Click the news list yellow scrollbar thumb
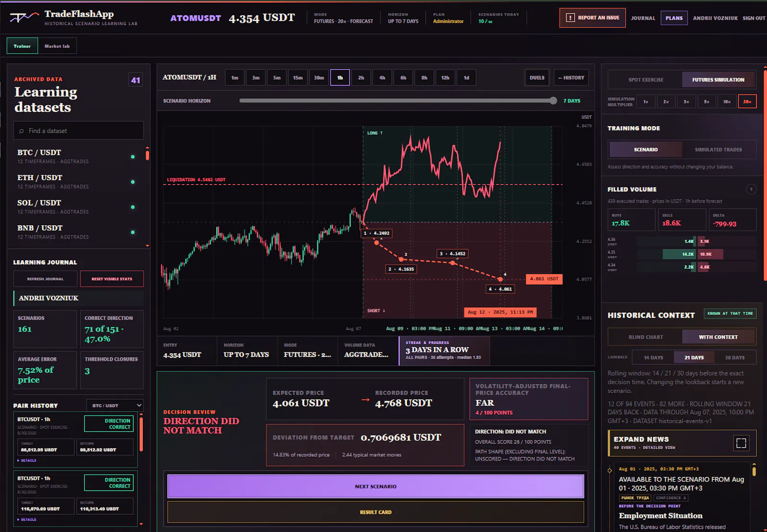The width and height of the screenshot is (767, 532). coord(754,471)
